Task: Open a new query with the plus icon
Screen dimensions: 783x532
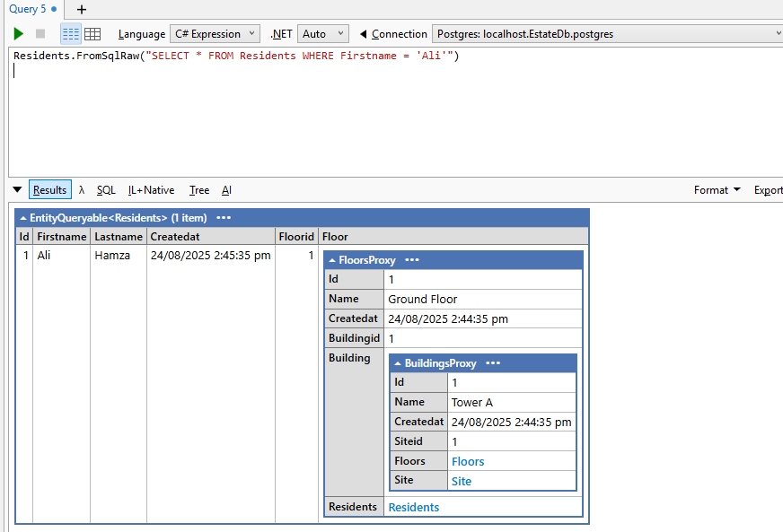Action: click(x=79, y=10)
